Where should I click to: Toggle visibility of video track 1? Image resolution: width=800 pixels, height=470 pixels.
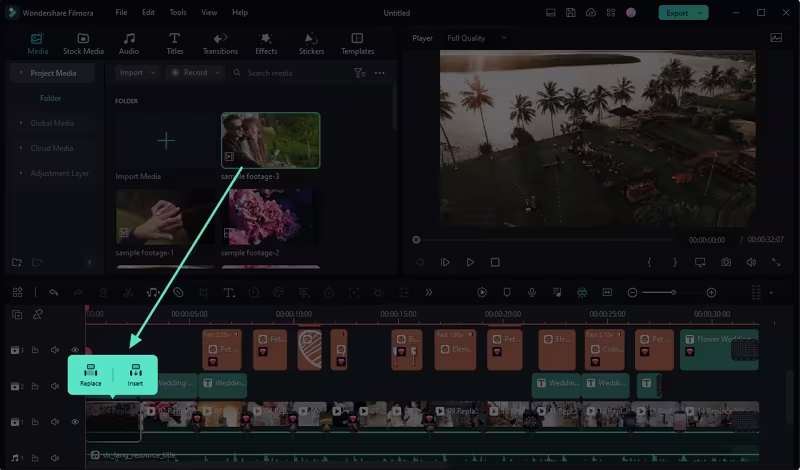[x=75, y=422]
